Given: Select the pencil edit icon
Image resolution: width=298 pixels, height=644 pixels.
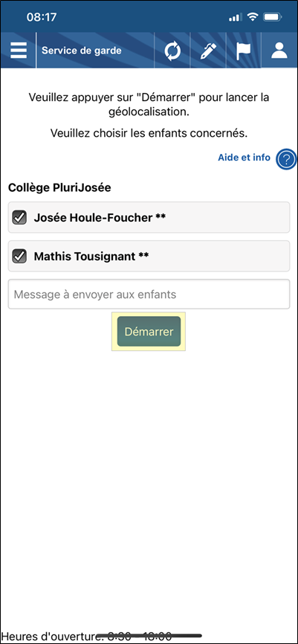Looking at the screenshot, I should (208, 51).
